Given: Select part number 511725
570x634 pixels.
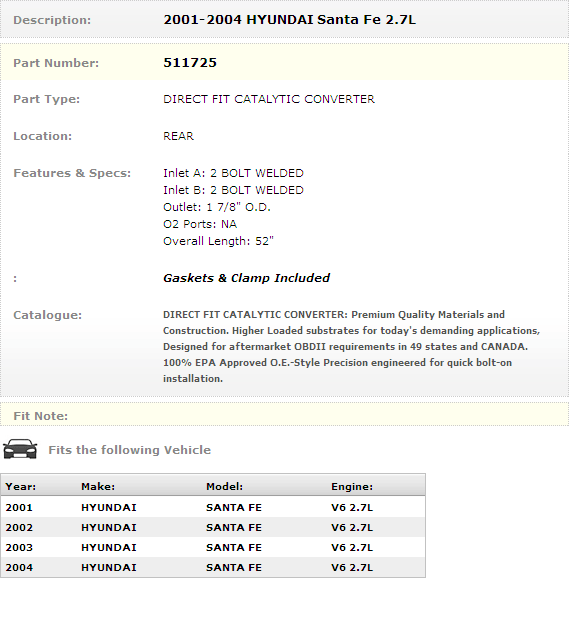Looking at the screenshot, I should tap(190, 63).
